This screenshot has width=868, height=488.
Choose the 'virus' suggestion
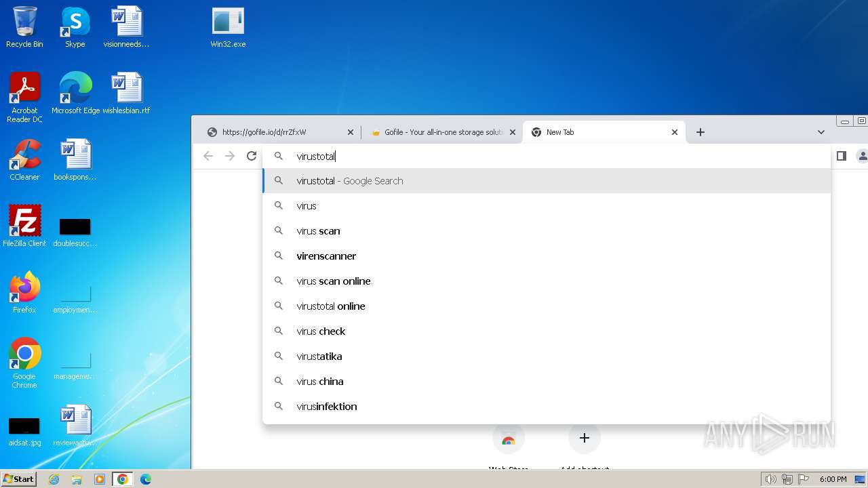[547, 206]
